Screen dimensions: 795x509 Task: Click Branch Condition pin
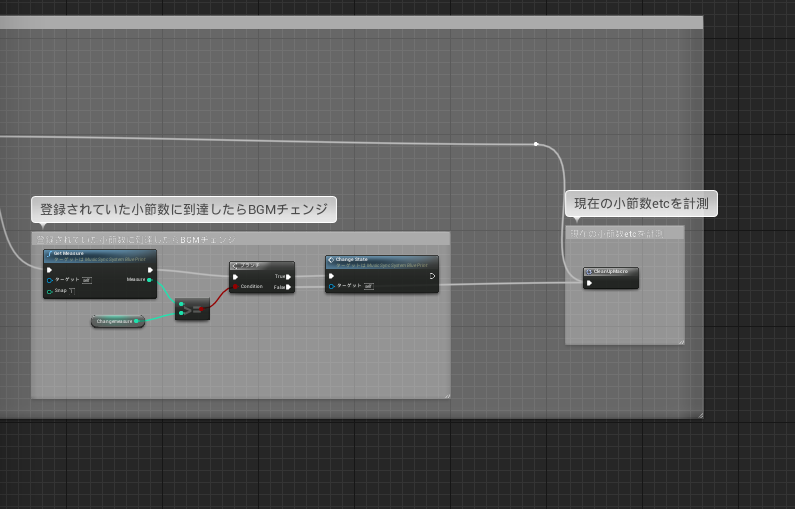pos(235,287)
